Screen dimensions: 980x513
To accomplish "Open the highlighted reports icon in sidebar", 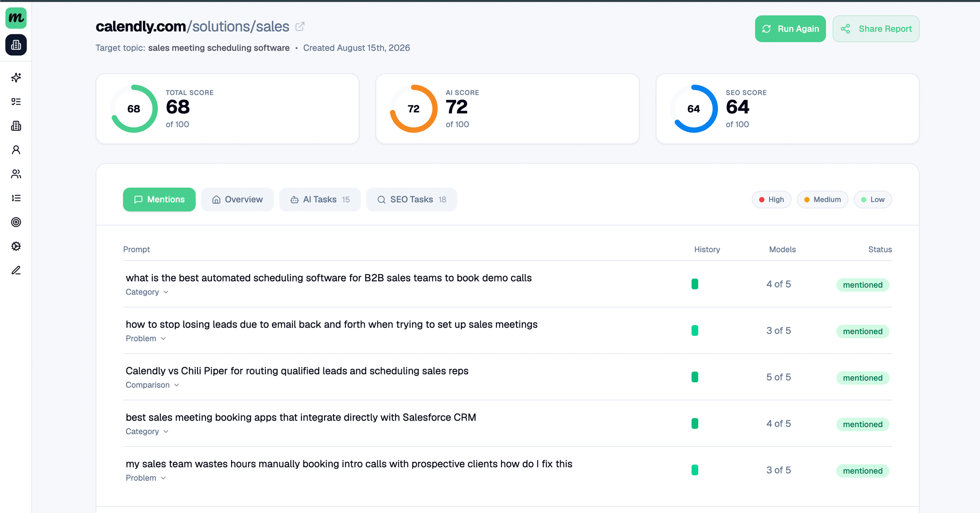I will click(16, 45).
